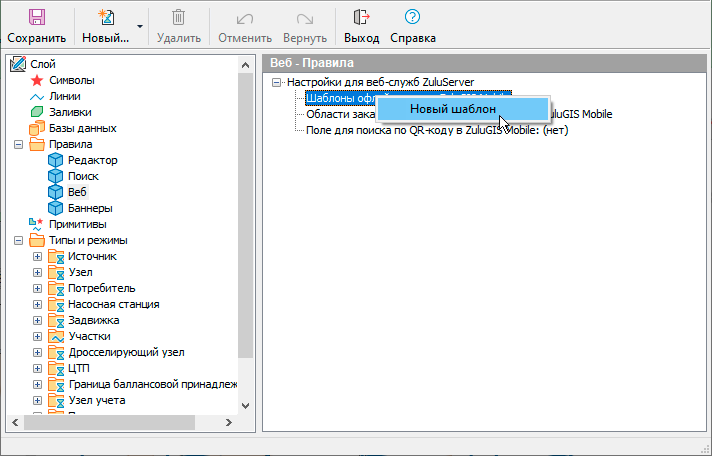Screen dimensions: 712x456
Task: Open Справка (Help) from the toolbar
Action: point(412,18)
